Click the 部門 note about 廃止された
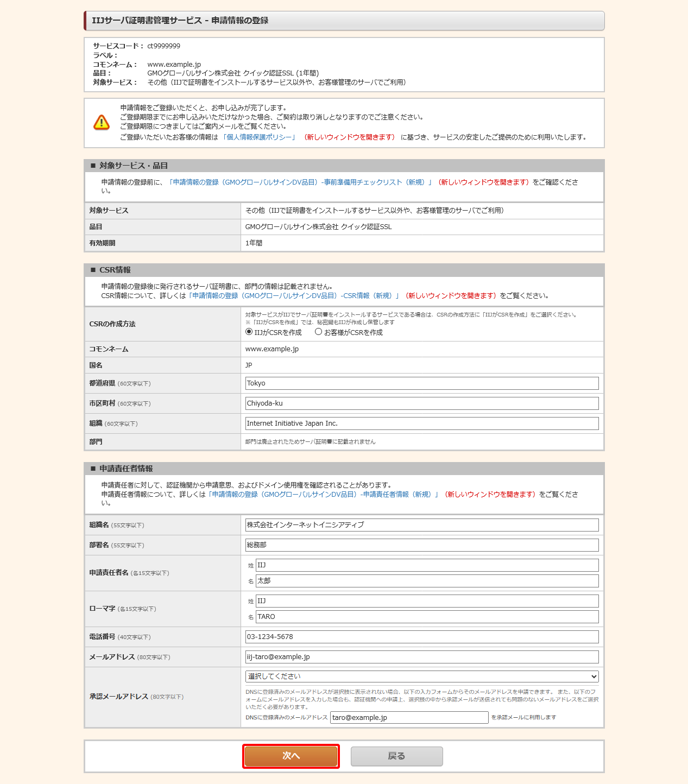This screenshot has height=784, width=688. pos(310,442)
